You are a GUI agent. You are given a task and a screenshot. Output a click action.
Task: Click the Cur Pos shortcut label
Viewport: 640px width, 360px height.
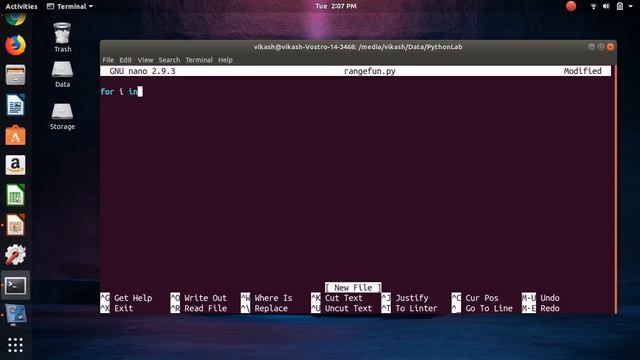tap(482, 298)
